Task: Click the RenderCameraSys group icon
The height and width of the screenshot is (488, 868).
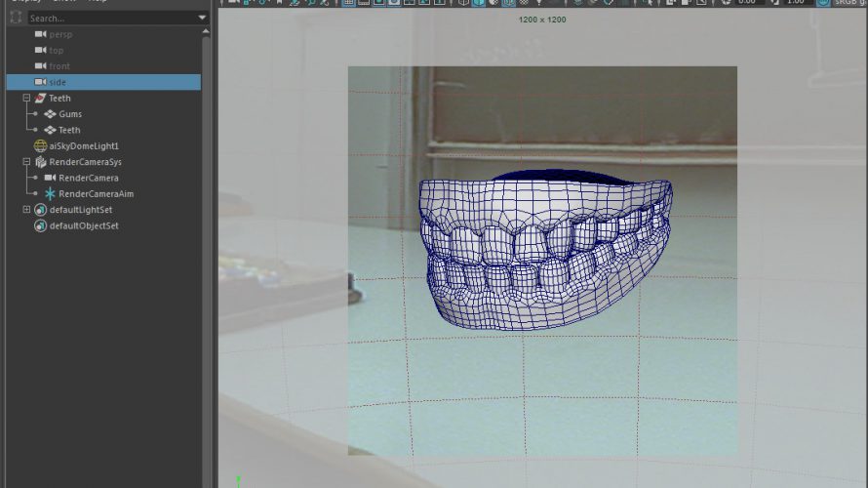Action: pyautogui.click(x=40, y=162)
